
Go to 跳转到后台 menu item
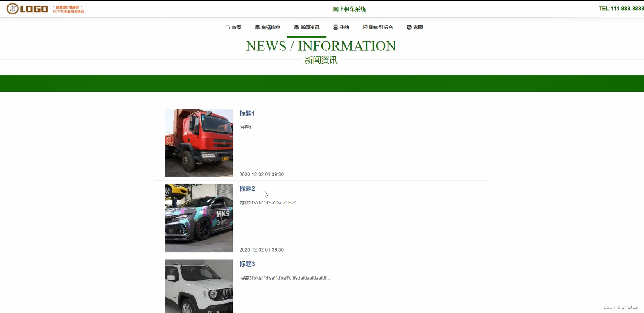(x=378, y=27)
